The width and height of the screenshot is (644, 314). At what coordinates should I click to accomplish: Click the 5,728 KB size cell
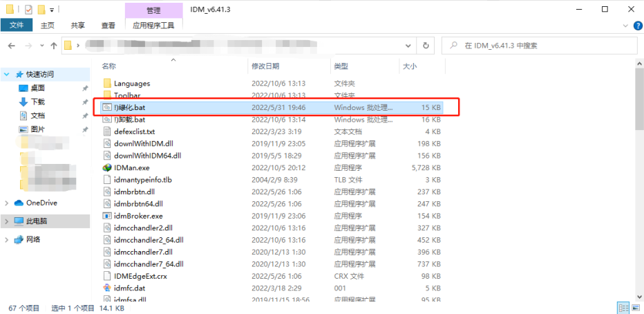tap(425, 167)
